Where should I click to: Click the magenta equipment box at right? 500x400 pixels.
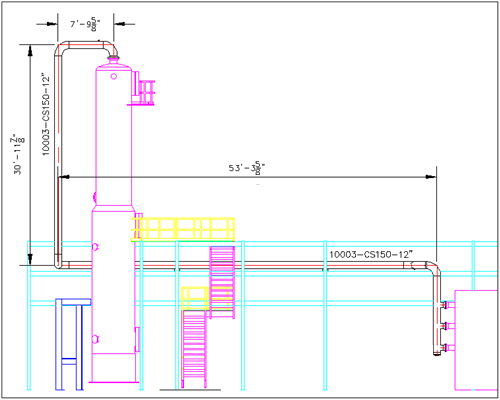click(476, 340)
